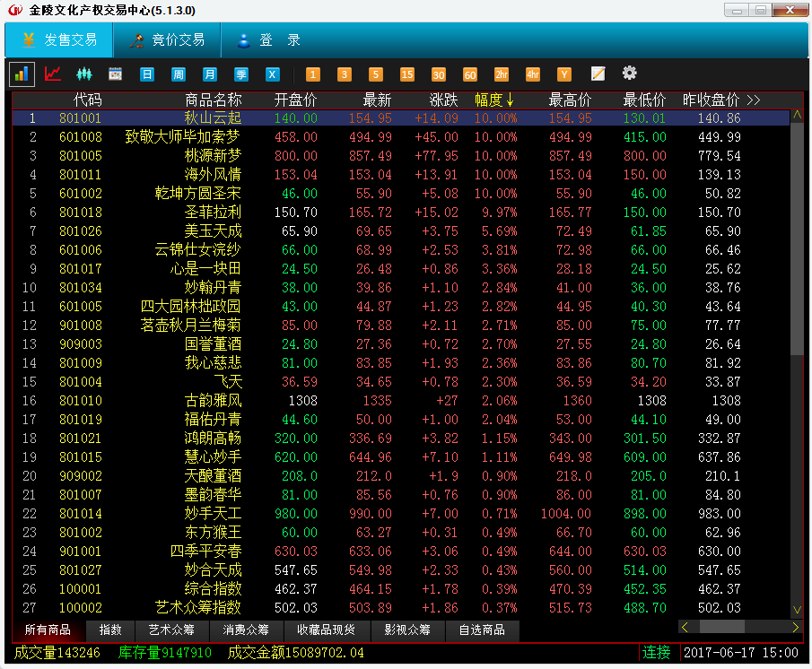
Task: Select the 古韵雅风 product name
Action: (213, 401)
